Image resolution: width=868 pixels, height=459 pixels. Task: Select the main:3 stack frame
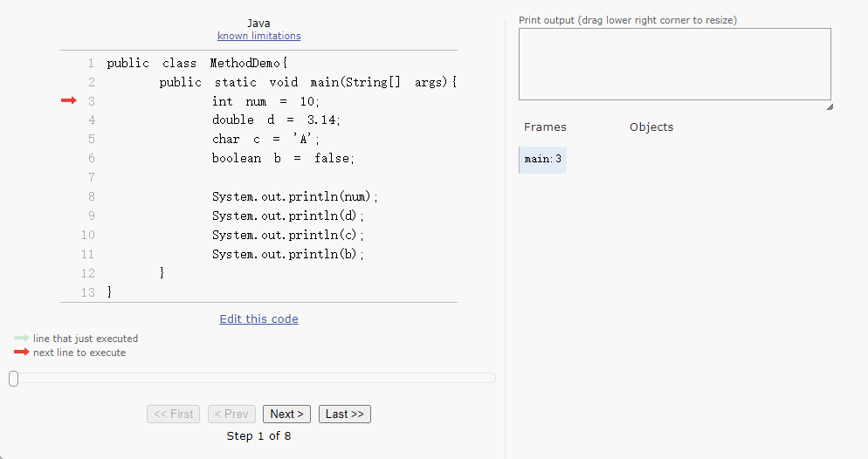point(543,160)
